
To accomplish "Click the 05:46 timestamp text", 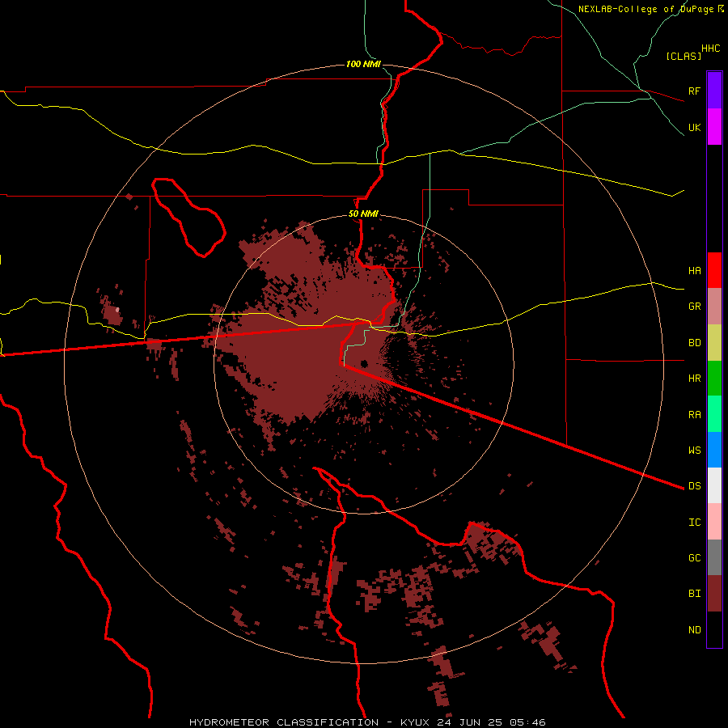I will point(527,722).
